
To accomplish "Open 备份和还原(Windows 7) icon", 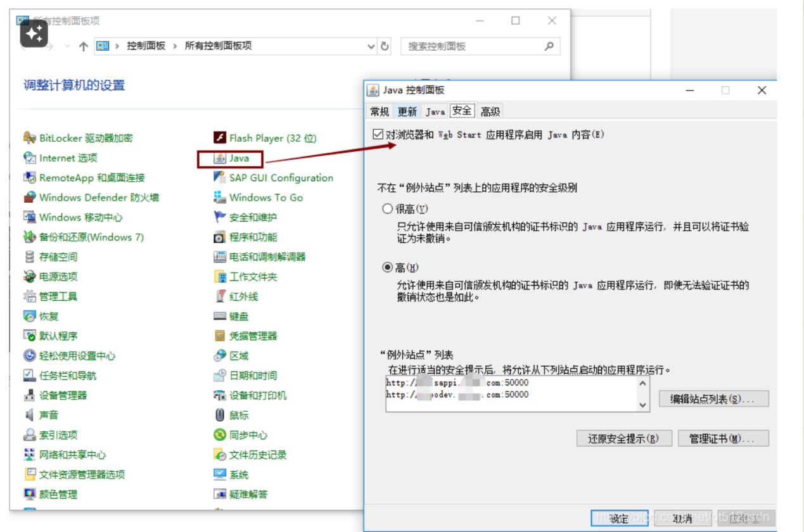I will point(29,237).
